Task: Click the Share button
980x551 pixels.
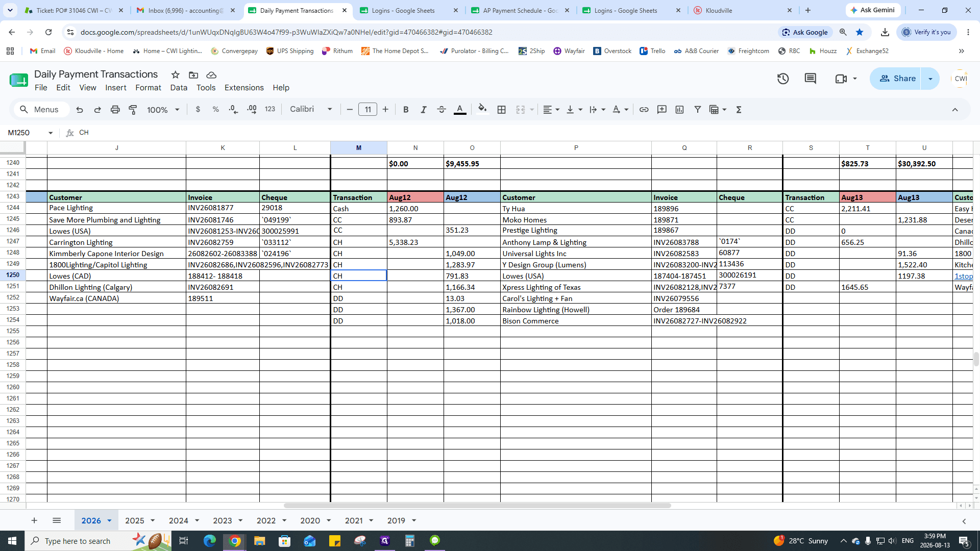Action: pyautogui.click(x=897, y=79)
